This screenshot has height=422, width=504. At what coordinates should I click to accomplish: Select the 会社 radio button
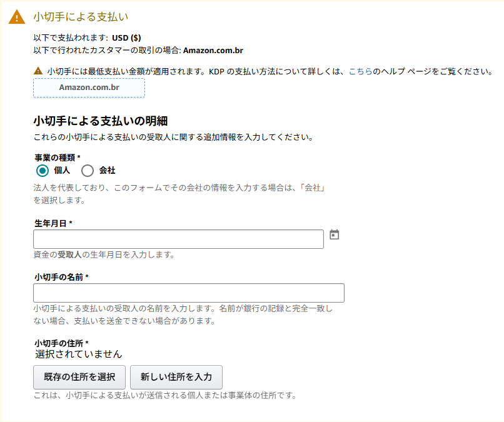tap(88, 171)
